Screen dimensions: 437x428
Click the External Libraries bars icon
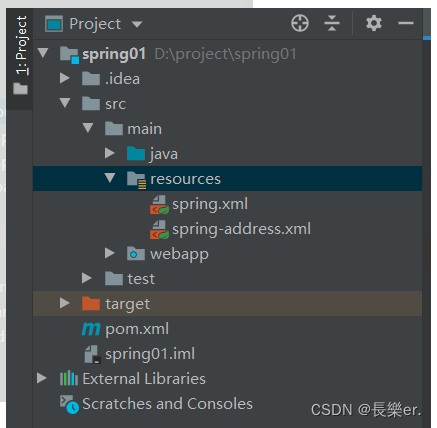(x=69, y=378)
